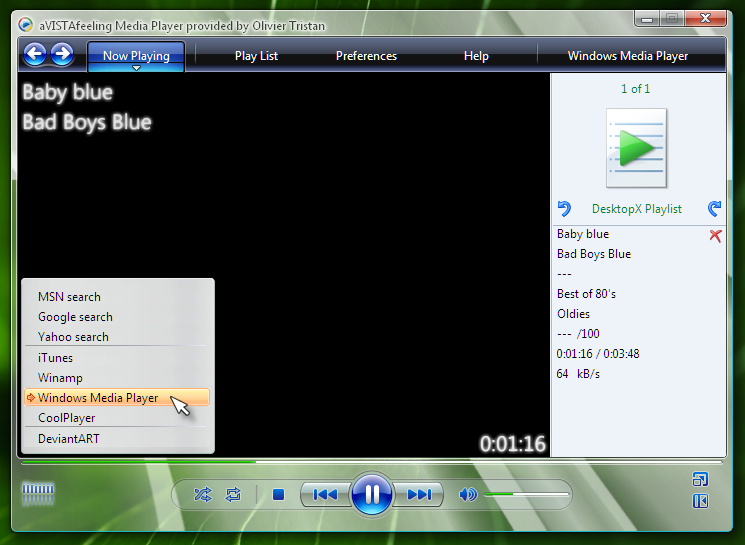This screenshot has width=745, height=545.
Task: Click the large Bad Boys Blue artist
Action: tap(87, 123)
